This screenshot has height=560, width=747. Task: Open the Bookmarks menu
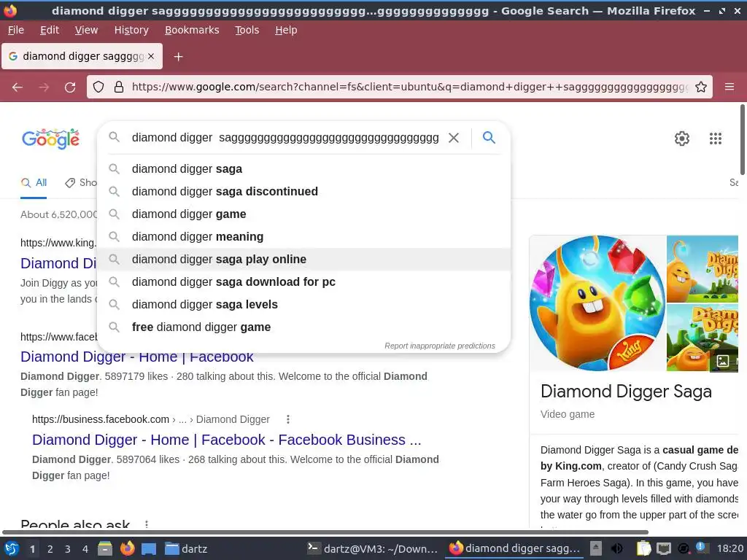192,30
